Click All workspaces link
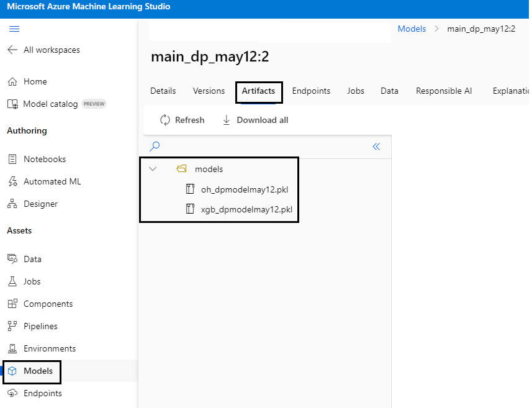The image size is (532, 408). [x=52, y=50]
